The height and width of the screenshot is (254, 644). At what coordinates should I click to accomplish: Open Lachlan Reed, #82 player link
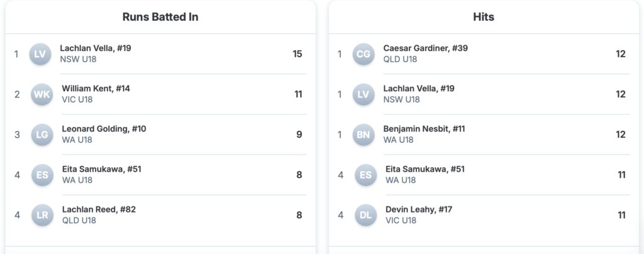tap(100, 209)
